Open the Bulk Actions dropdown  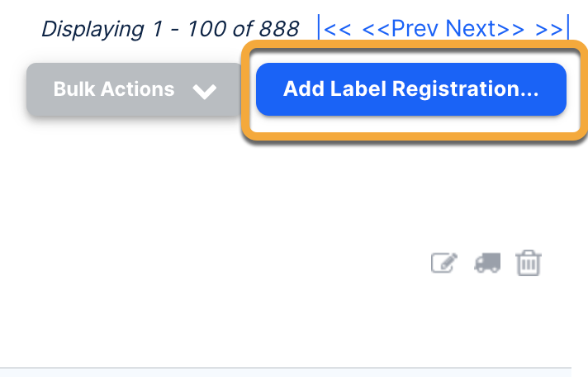(x=134, y=89)
